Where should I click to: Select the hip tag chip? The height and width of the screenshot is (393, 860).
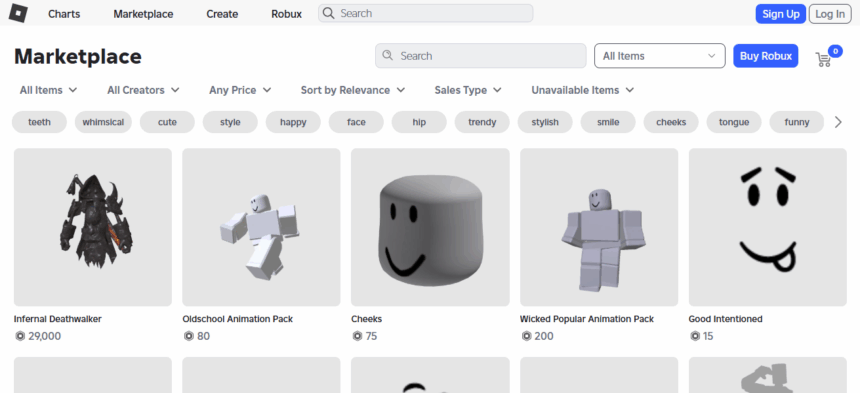[419, 122]
